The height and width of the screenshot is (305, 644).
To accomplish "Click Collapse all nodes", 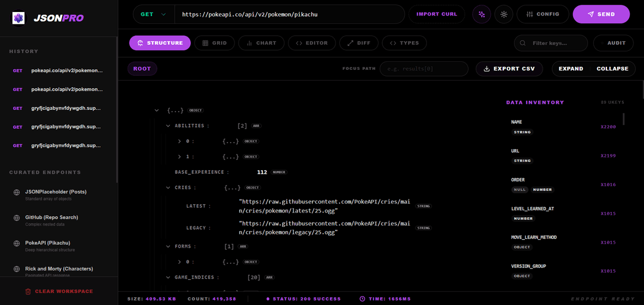I will pyautogui.click(x=612, y=69).
